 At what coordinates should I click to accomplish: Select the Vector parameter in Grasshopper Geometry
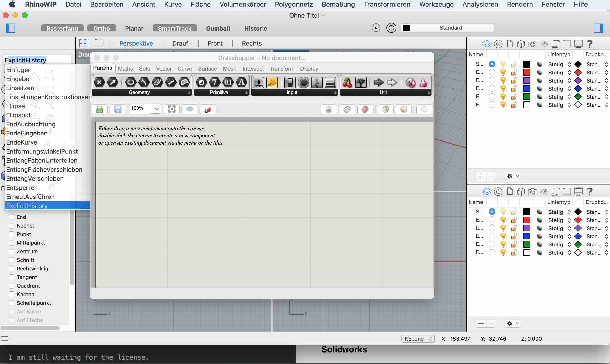[x=113, y=83]
